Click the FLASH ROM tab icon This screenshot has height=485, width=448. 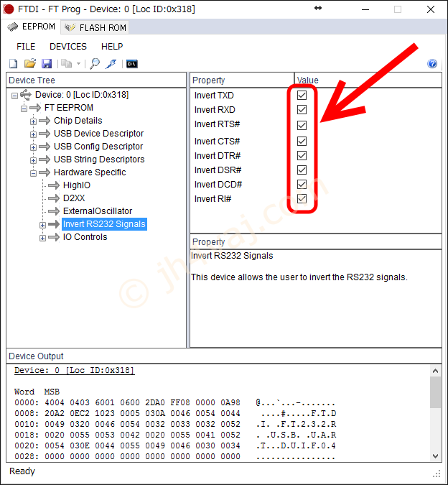coord(70,27)
